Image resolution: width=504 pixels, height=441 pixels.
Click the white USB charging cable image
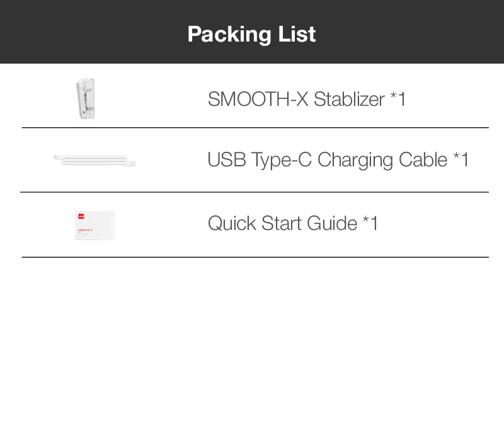tap(94, 161)
